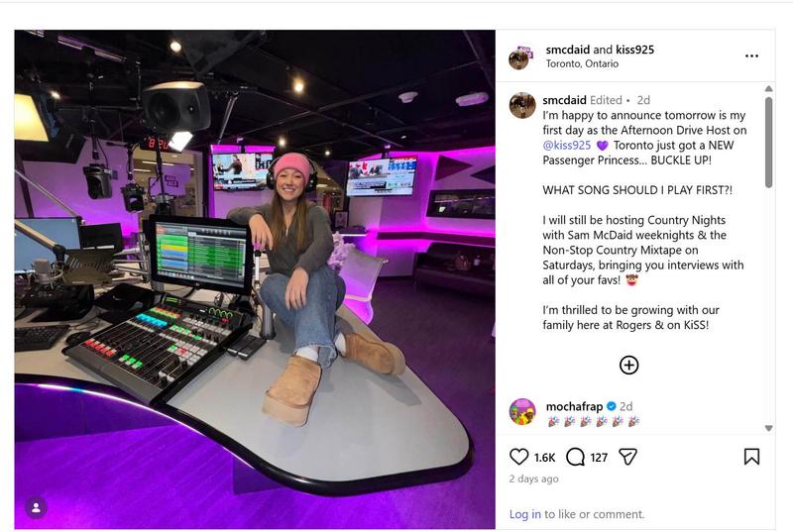Follow the @kiss925 mention in the caption
The width and height of the screenshot is (793, 532).
click(x=566, y=146)
